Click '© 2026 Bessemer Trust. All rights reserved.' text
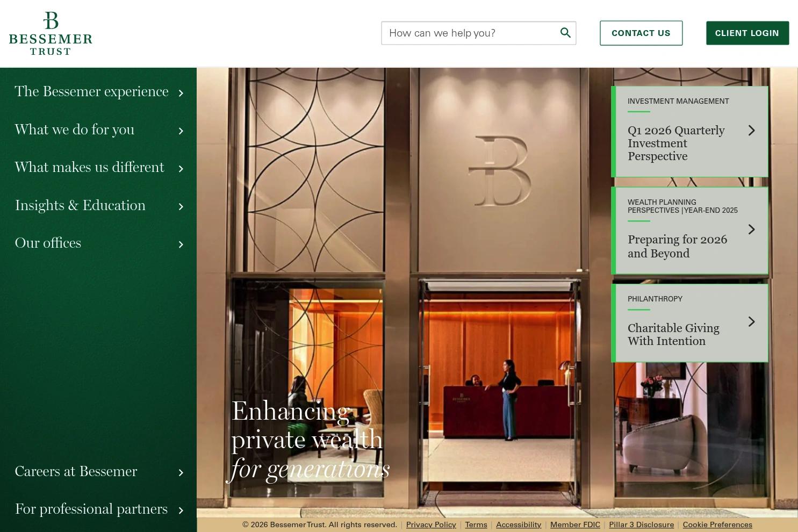This screenshot has width=798, height=532. click(320, 524)
